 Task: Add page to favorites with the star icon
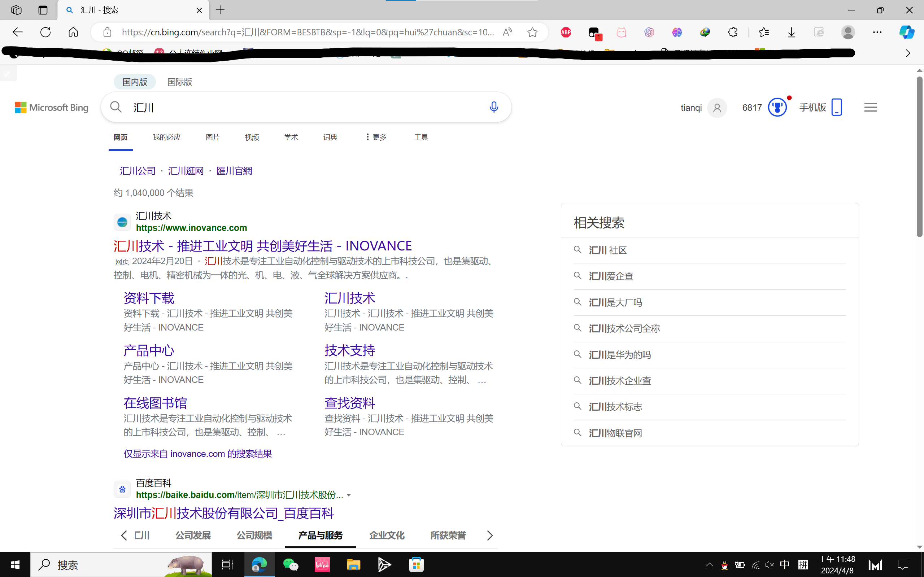[x=532, y=32]
